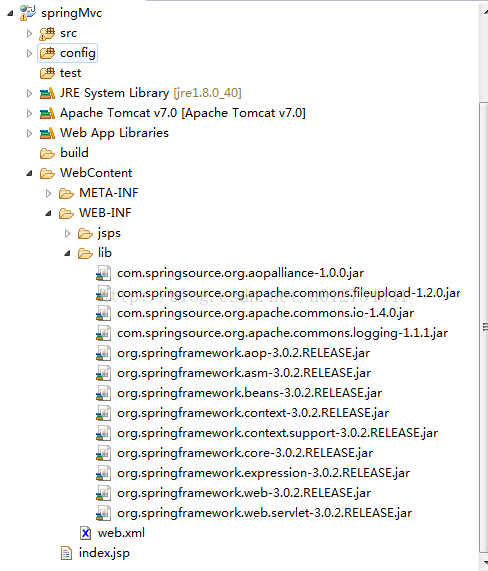Image resolution: width=488 pixels, height=571 pixels.
Task: Select web.xml file name
Action: [x=121, y=533]
